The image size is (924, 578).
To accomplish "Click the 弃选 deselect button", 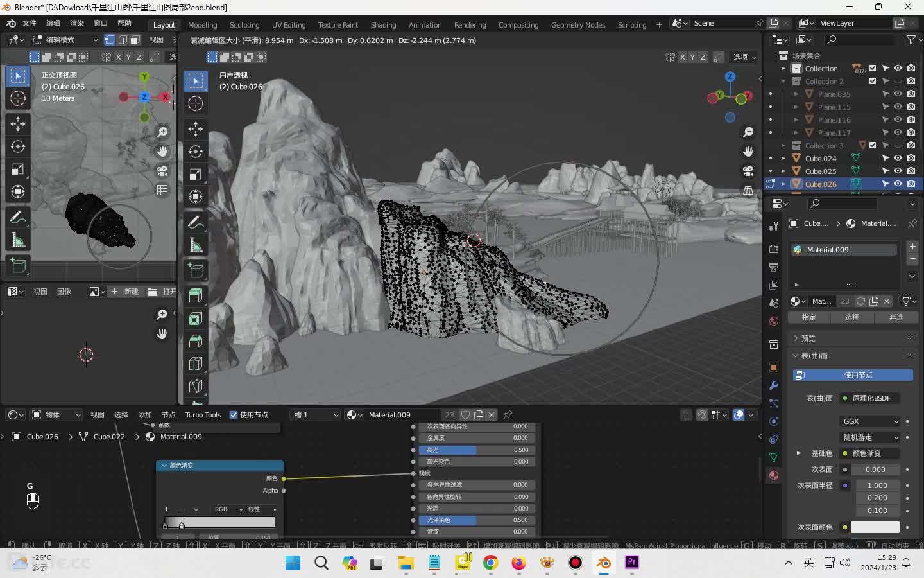I will click(x=896, y=317).
